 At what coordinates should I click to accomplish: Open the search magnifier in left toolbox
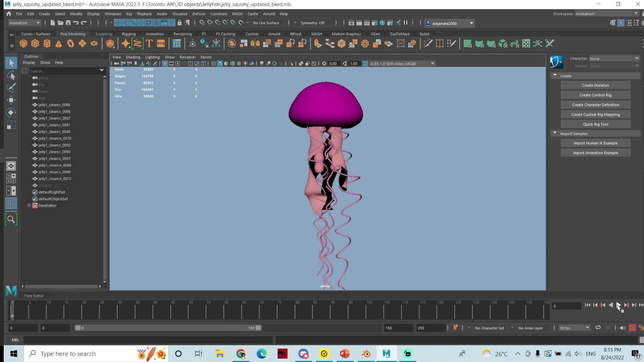[11, 220]
